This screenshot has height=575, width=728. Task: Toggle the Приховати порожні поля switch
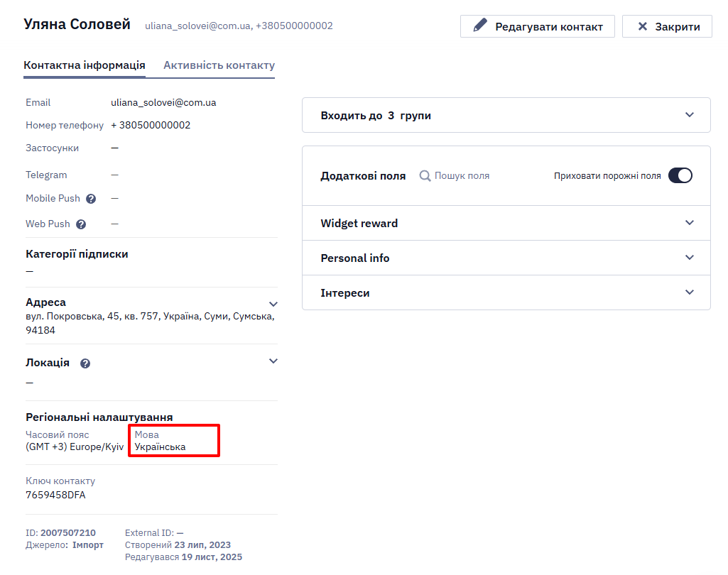pos(680,175)
